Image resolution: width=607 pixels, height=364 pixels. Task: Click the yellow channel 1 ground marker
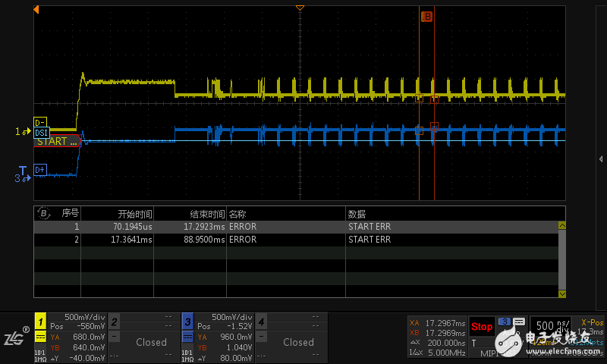click(x=22, y=132)
